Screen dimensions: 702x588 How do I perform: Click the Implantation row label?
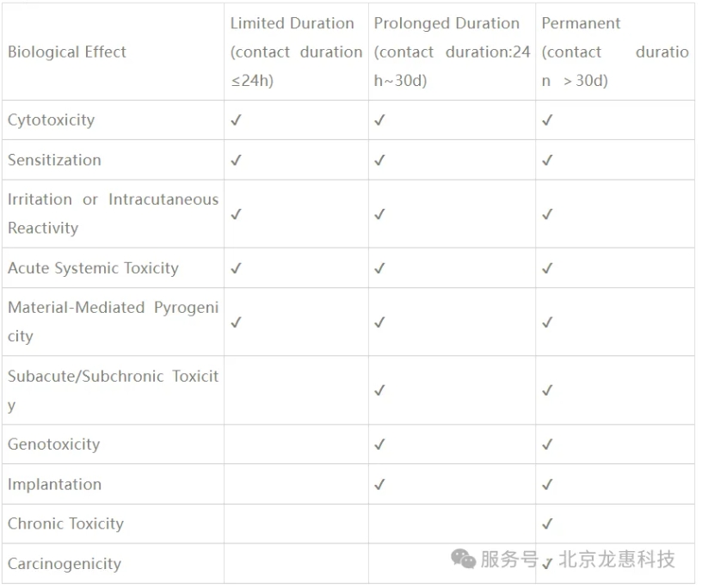point(54,485)
